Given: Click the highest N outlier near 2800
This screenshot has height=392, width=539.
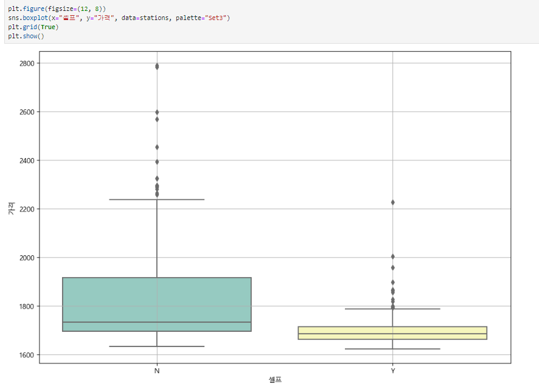Looking at the screenshot, I should click(x=157, y=66).
